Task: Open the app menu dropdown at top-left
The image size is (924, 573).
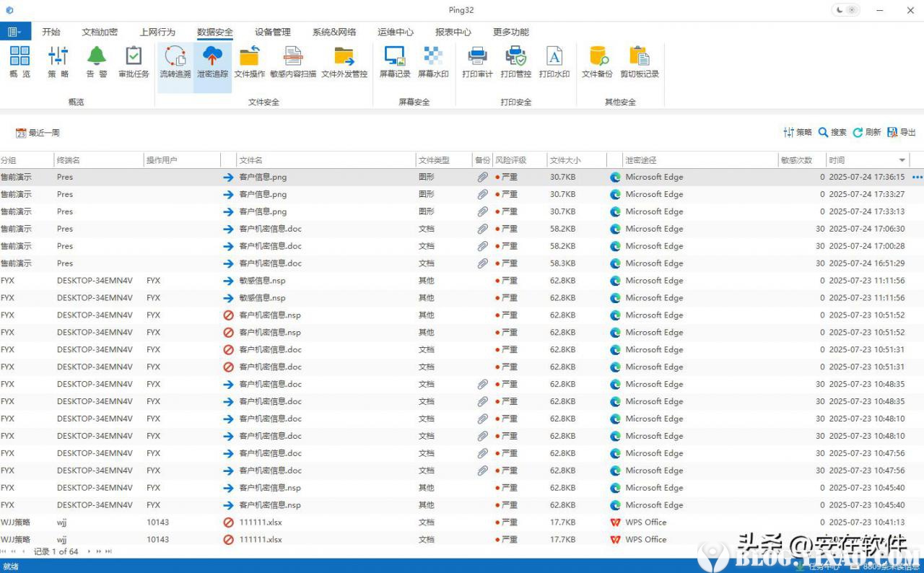Action: tap(14, 32)
